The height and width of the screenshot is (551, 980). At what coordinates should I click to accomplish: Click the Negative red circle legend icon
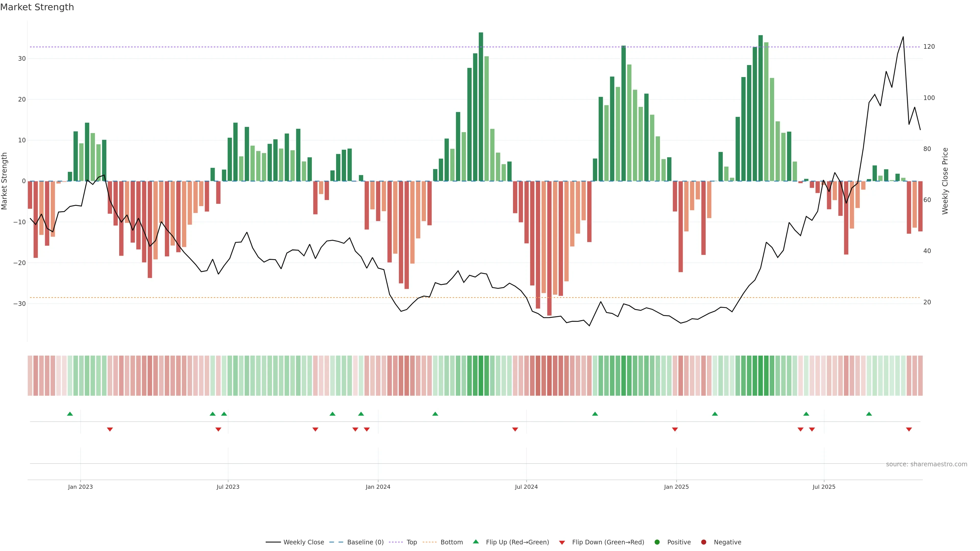tap(703, 542)
